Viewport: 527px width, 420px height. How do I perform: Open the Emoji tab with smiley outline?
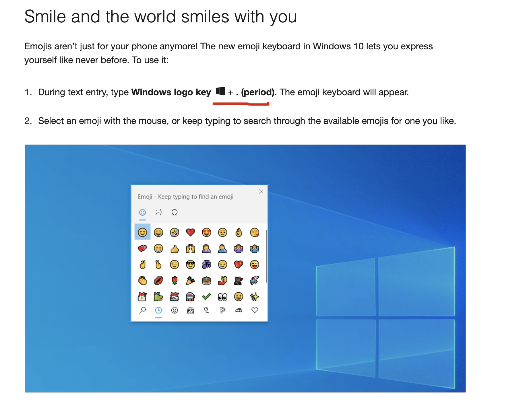pyautogui.click(x=142, y=212)
